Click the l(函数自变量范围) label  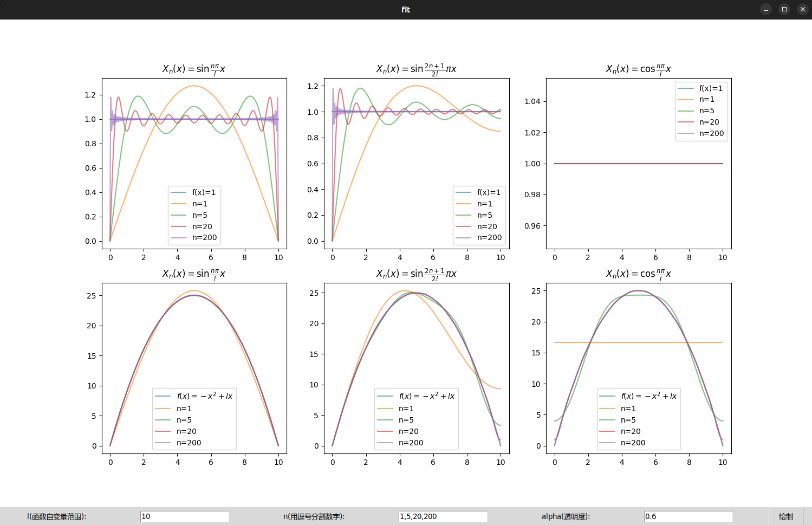57,516
